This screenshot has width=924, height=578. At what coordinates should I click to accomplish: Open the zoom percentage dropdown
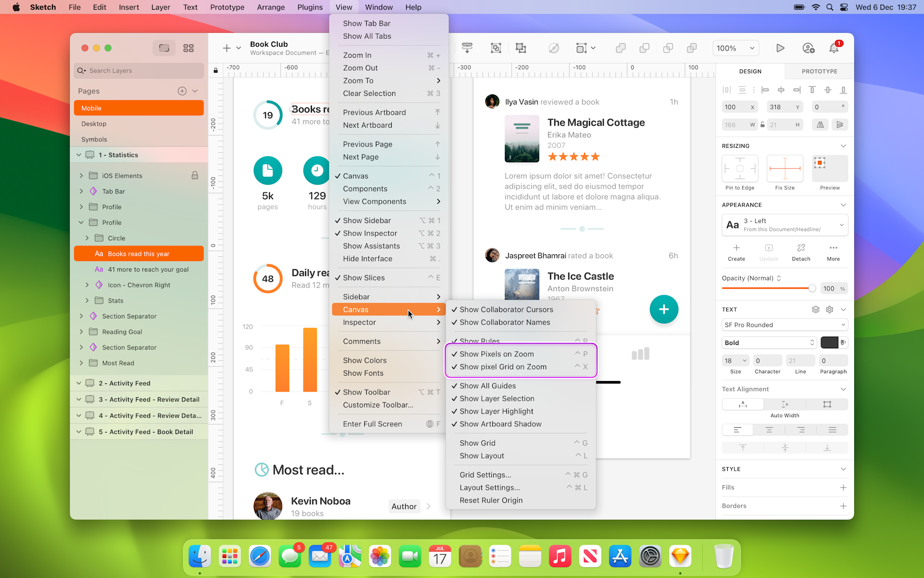coord(735,48)
